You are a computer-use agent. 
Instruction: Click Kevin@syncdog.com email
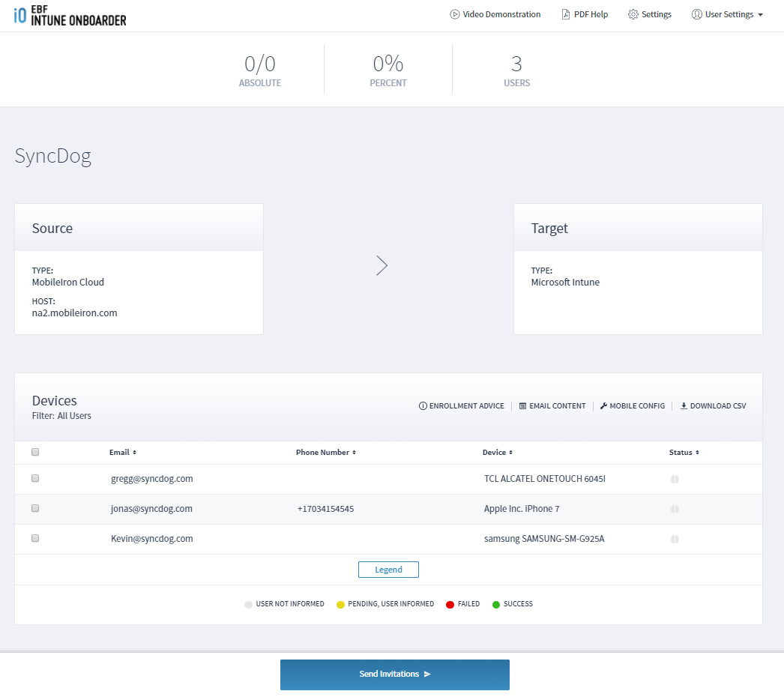pos(152,539)
